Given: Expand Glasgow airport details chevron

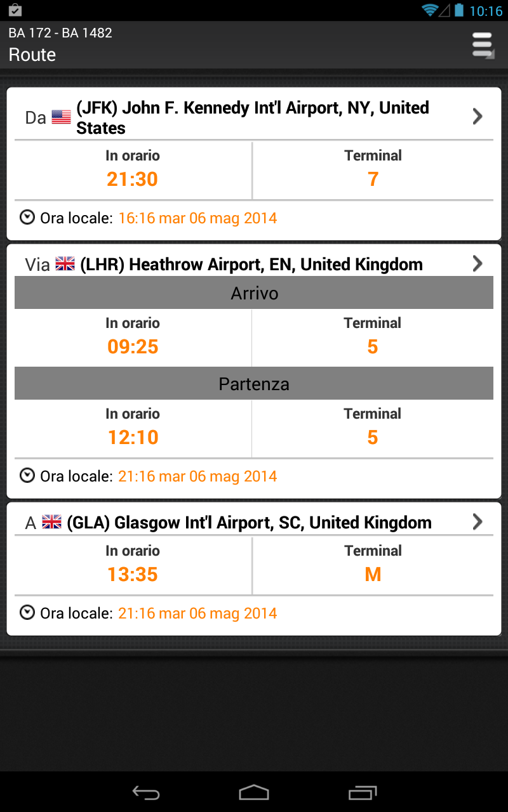Looking at the screenshot, I should pos(478,521).
